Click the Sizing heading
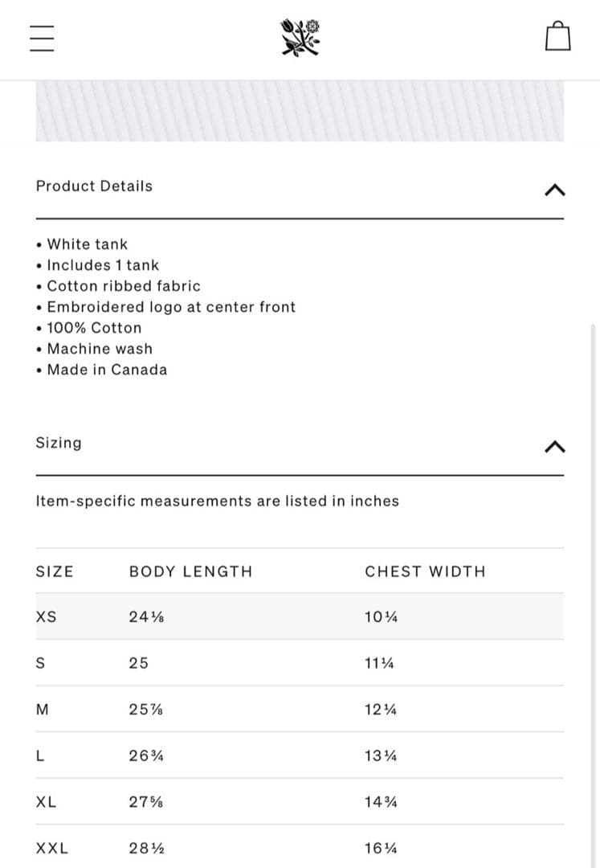 [59, 443]
